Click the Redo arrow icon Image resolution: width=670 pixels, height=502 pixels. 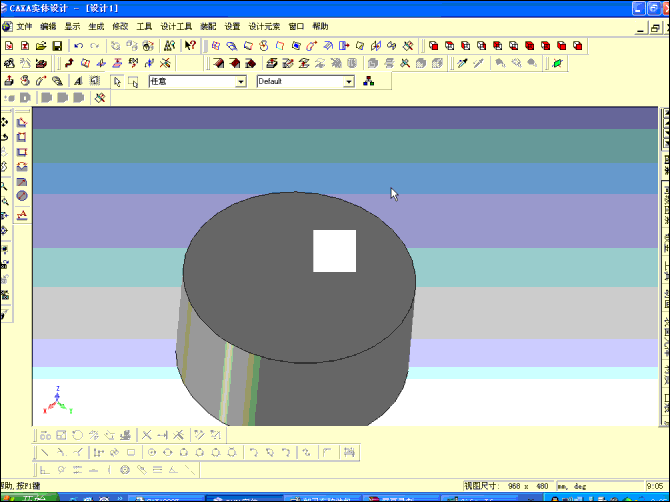coord(94,46)
